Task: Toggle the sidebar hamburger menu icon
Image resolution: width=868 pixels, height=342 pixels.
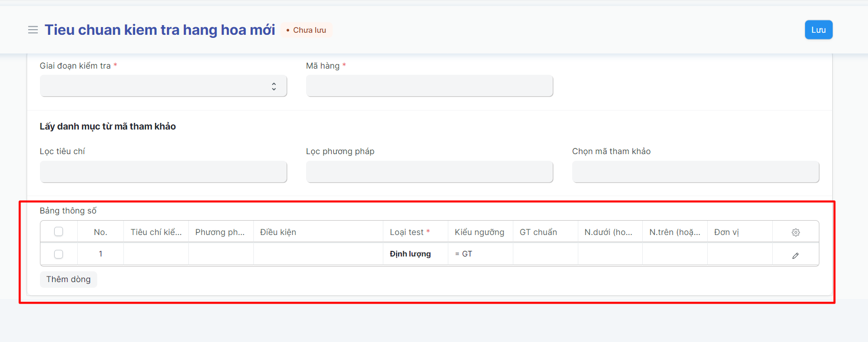Action: [x=33, y=30]
